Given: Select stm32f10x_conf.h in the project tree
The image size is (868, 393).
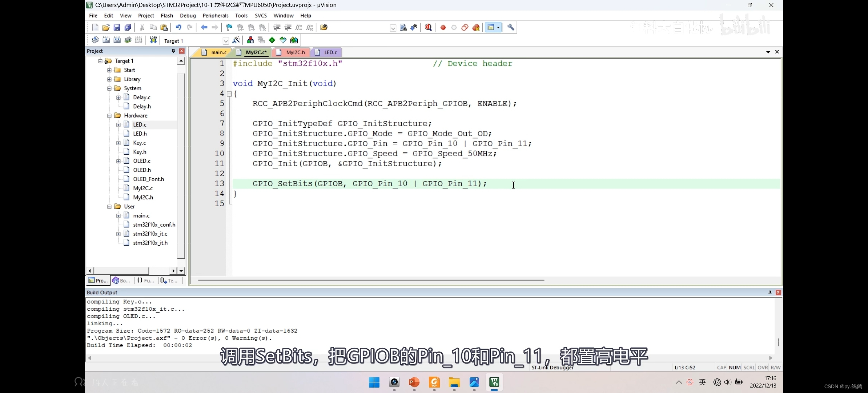Looking at the screenshot, I should point(154,225).
